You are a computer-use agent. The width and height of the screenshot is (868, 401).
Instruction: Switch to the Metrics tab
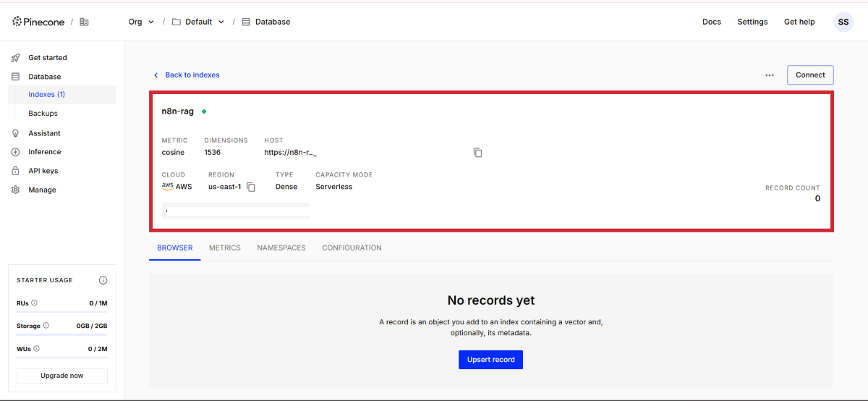224,248
